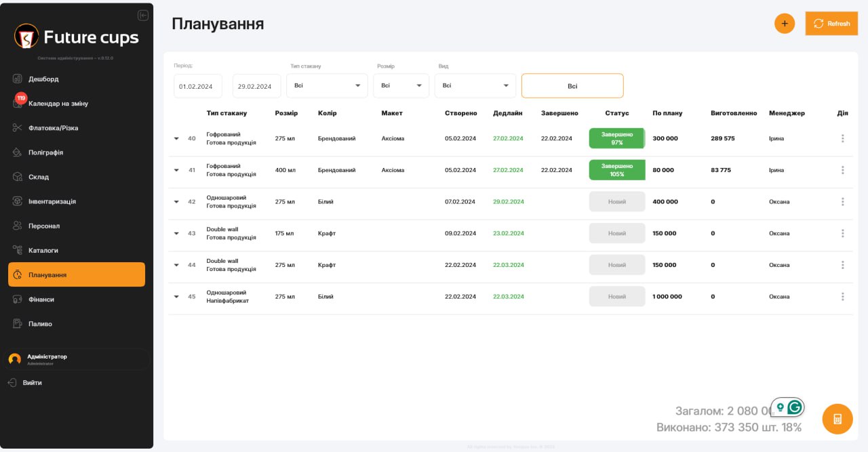This screenshot has height=452, width=868.
Task: Click the green lightbulb icon beside Grammarly
Action: coord(781,407)
